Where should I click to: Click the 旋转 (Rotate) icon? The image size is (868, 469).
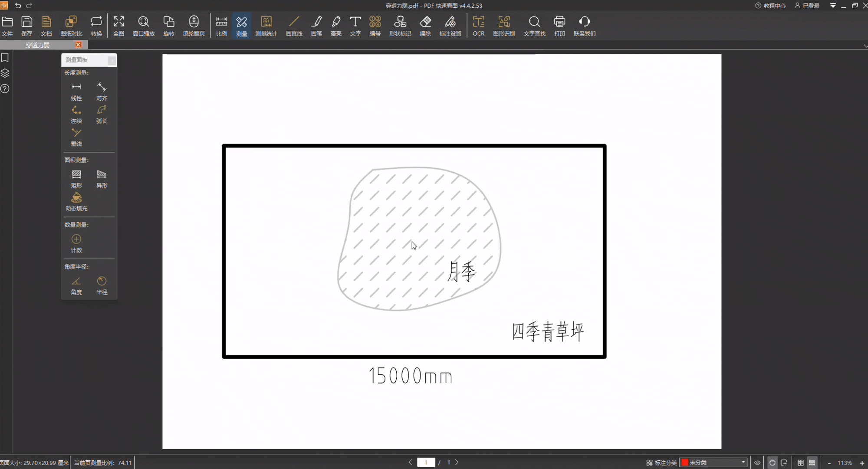coord(169,26)
